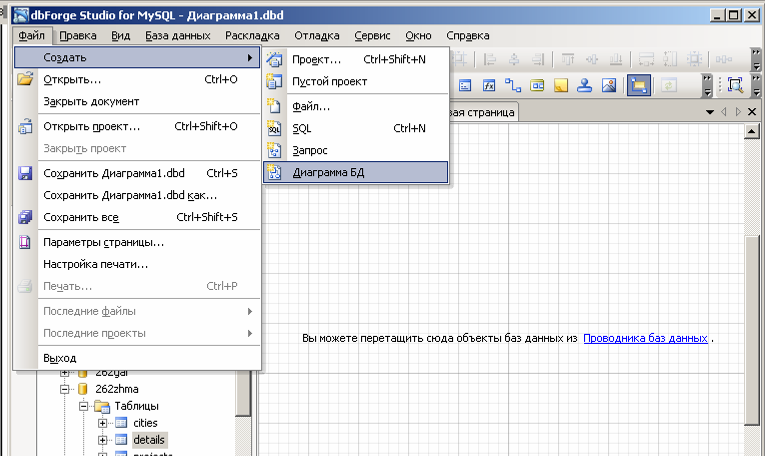The height and width of the screenshot is (456, 765).
Task: Click the new container toolbar icon
Action: pos(537,85)
